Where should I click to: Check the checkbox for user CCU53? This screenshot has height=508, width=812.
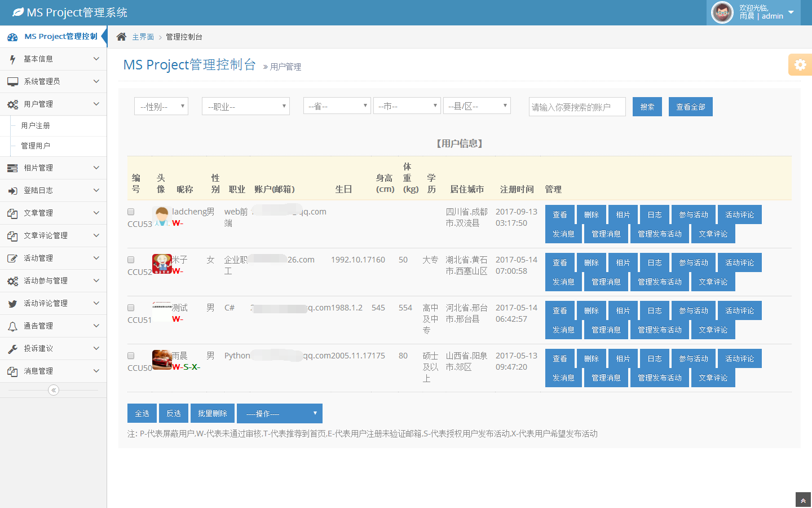tap(131, 212)
